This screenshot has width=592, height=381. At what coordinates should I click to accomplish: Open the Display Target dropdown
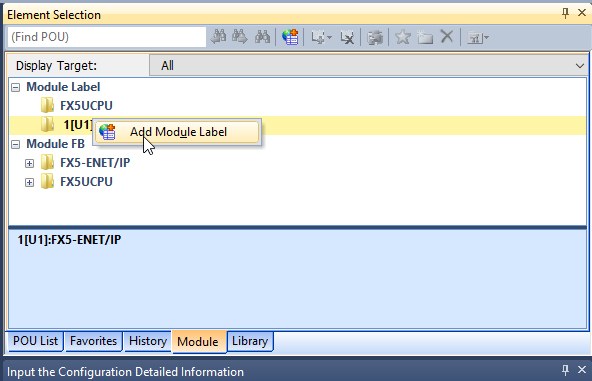click(x=368, y=65)
